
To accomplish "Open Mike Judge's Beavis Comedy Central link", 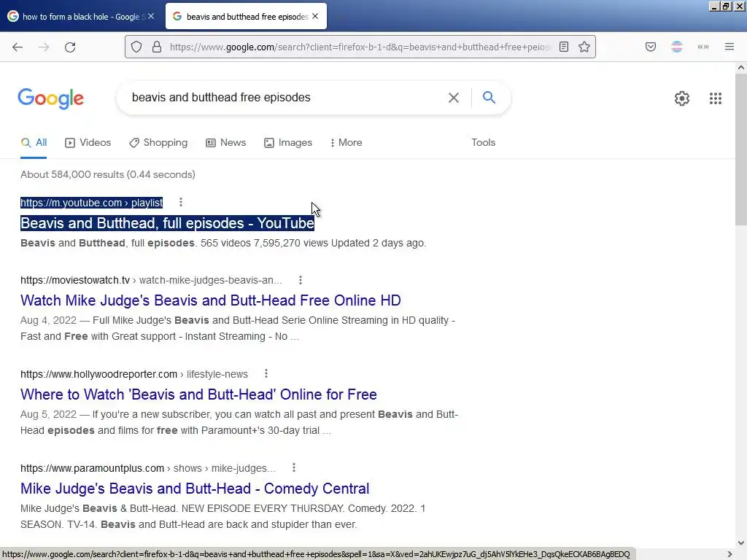I will click(x=195, y=489).
